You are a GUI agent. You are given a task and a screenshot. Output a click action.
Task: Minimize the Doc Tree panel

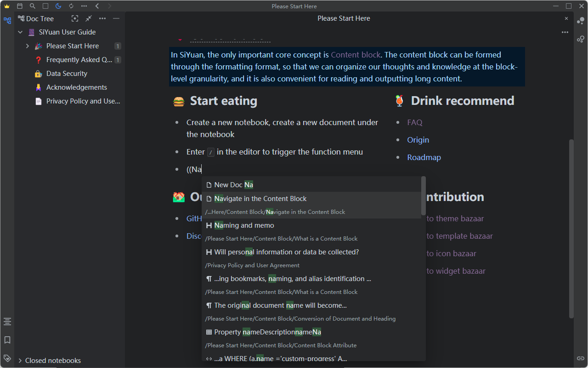[x=116, y=18]
